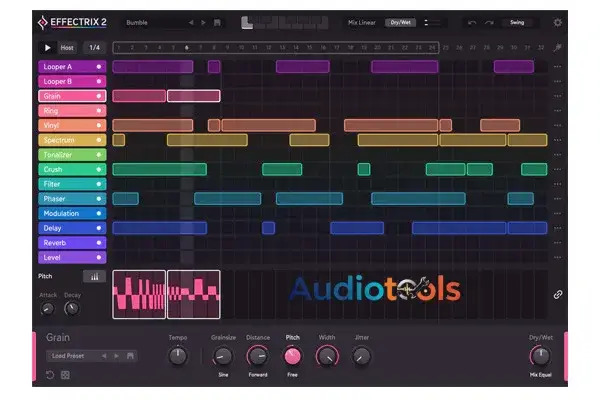Open Crush row options dots
Viewport: 600px width, 400px height.
click(x=558, y=169)
